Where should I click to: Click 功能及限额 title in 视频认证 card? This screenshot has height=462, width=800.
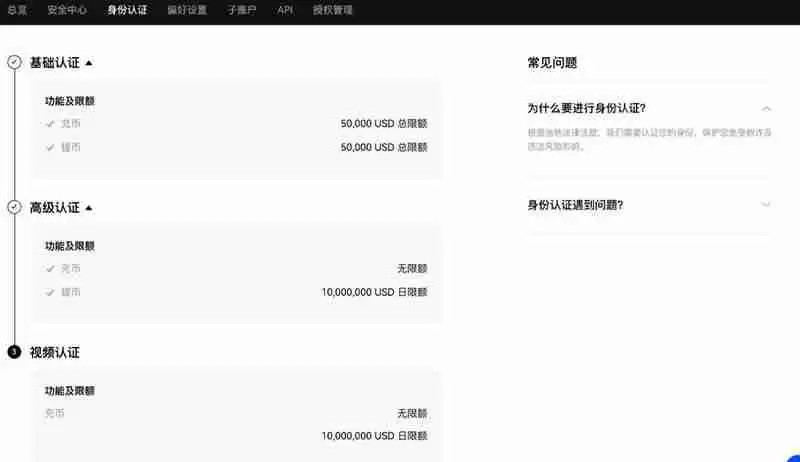(x=70, y=391)
